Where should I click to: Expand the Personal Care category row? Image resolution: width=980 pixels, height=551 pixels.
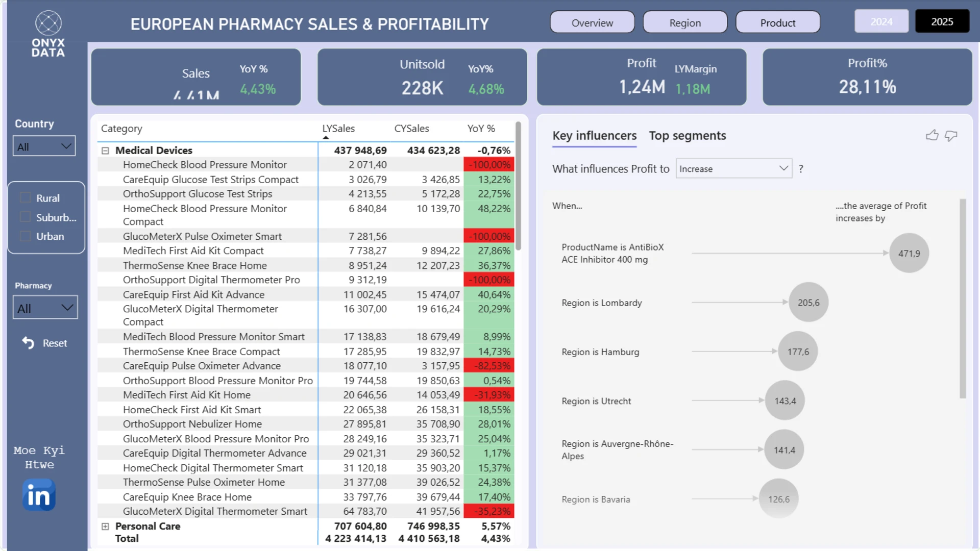[105, 527]
